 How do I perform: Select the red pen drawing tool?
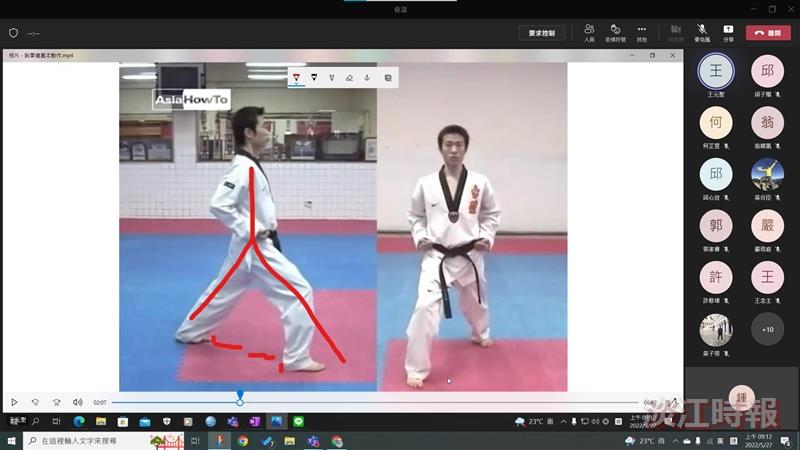tap(296, 78)
